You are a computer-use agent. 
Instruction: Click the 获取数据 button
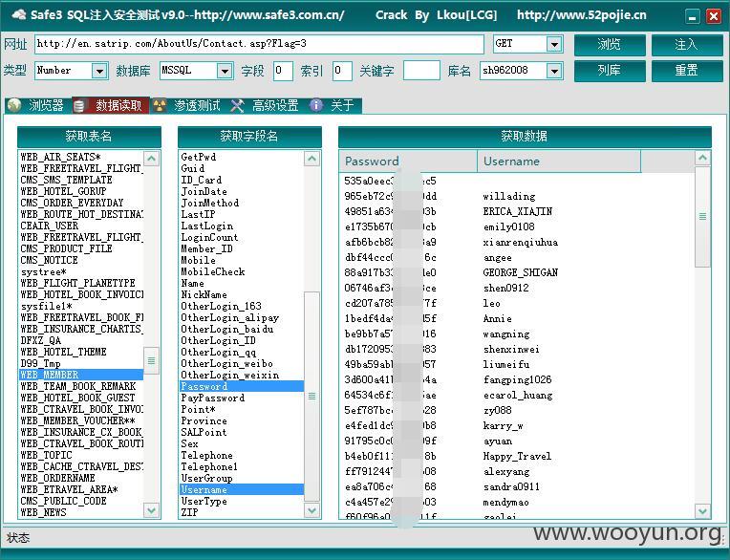[525, 137]
